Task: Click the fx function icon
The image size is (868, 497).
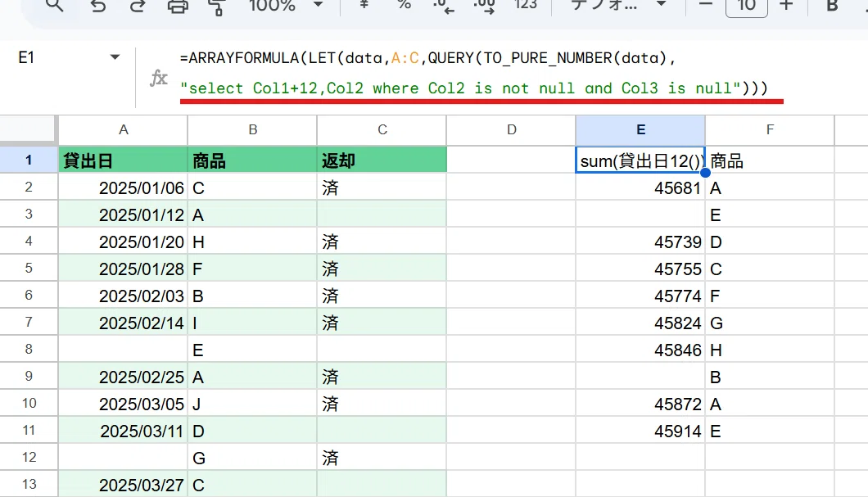Action: tap(158, 78)
